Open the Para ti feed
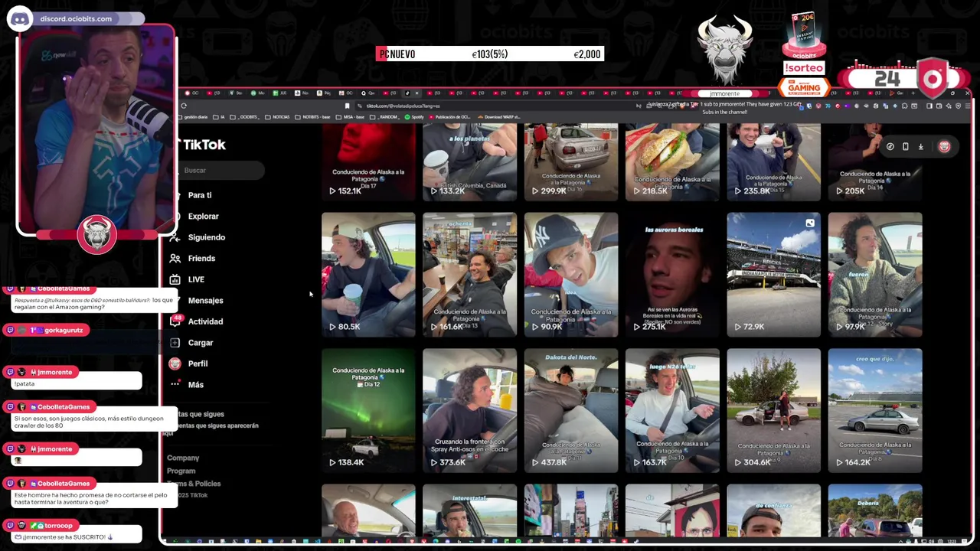980x551 pixels. [200, 195]
